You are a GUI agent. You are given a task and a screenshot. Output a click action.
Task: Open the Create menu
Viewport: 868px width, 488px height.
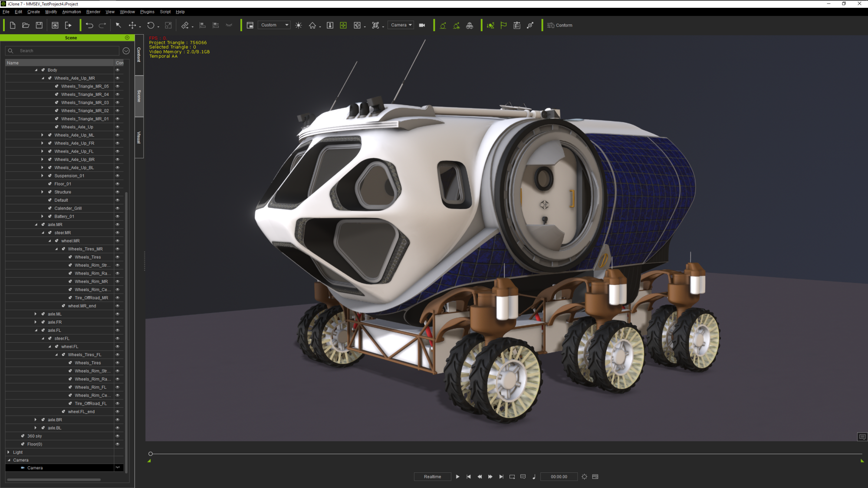[33, 12]
